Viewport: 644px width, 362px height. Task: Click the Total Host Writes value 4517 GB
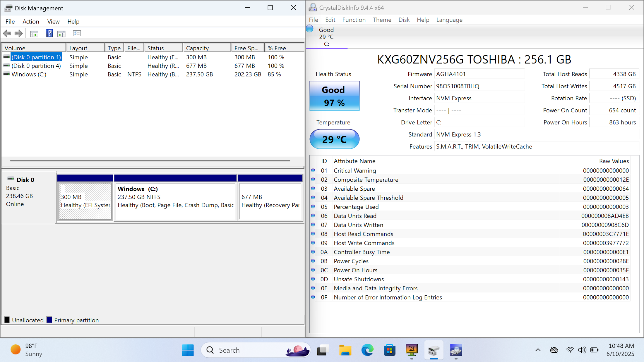614,86
